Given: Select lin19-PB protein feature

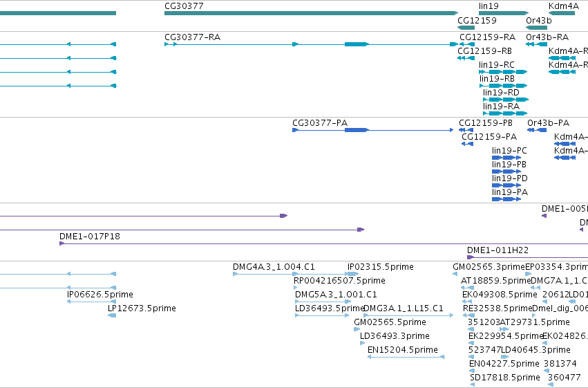Looking at the screenshot, I should 506,172.
